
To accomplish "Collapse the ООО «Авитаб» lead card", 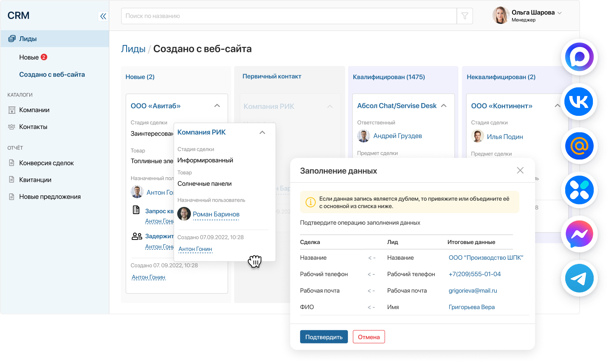I will (217, 106).
